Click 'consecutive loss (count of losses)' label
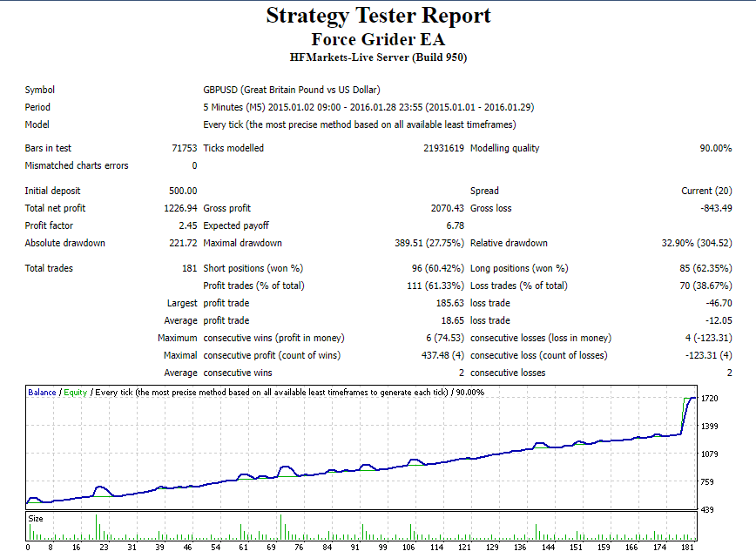756x558 pixels. point(539,356)
